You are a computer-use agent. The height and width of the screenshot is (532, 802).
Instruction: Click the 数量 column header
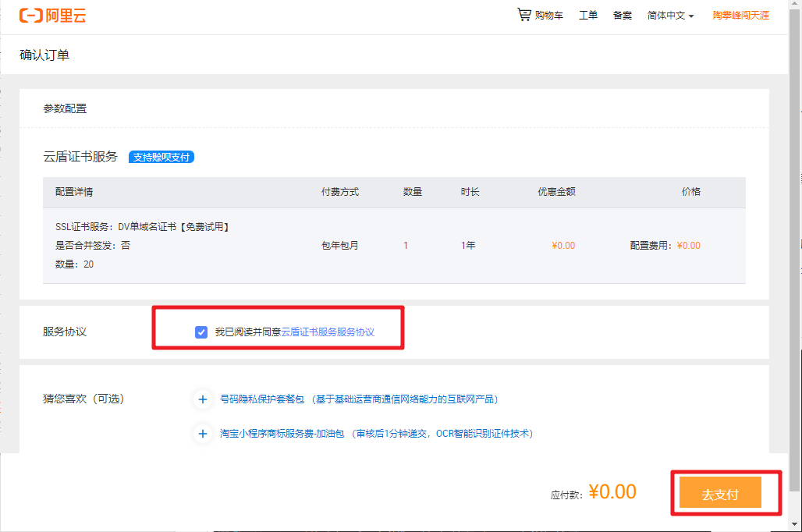413,192
